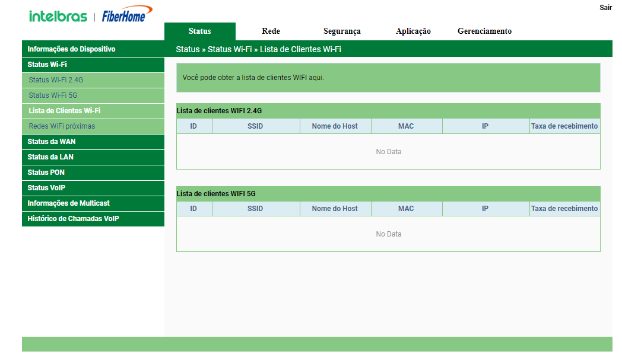622x364 pixels.
Task: Click Nome do Host header in 5G table
Action: point(335,209)
